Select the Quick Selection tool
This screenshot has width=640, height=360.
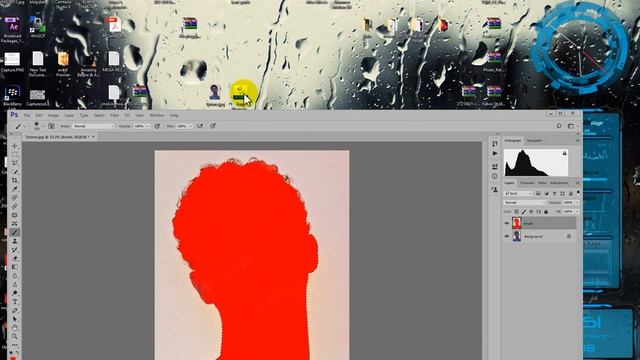coord(15,172)
